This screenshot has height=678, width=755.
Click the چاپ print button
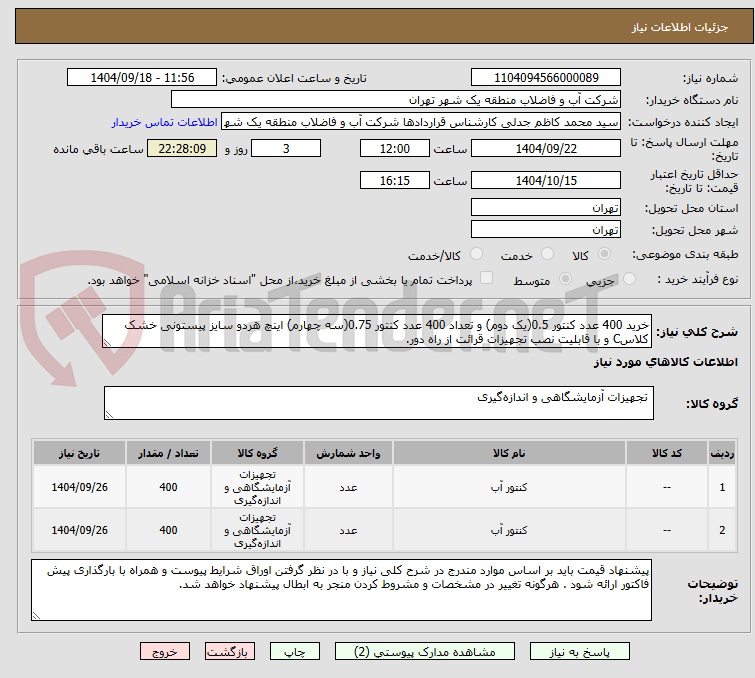pos(295,652)
